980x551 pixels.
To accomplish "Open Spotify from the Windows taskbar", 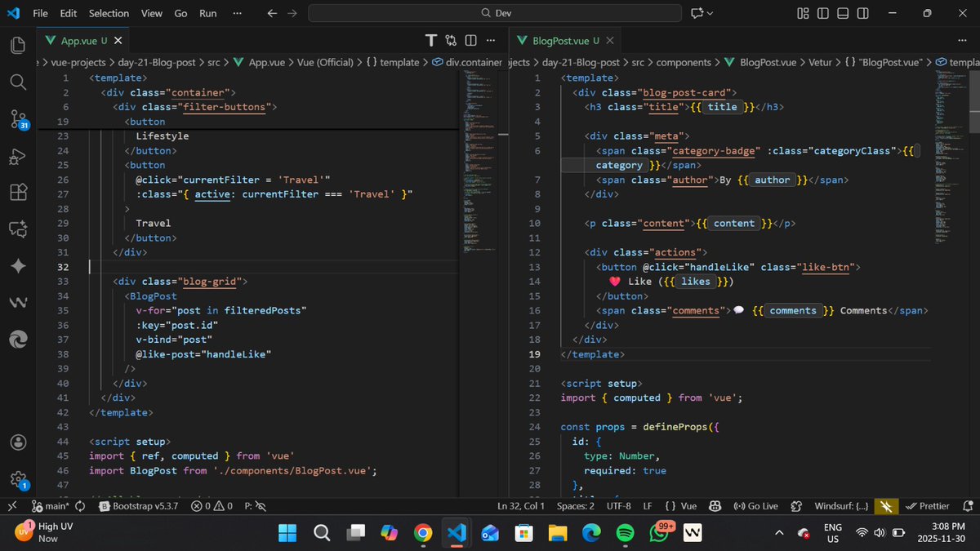I will [x=623, y=533].
